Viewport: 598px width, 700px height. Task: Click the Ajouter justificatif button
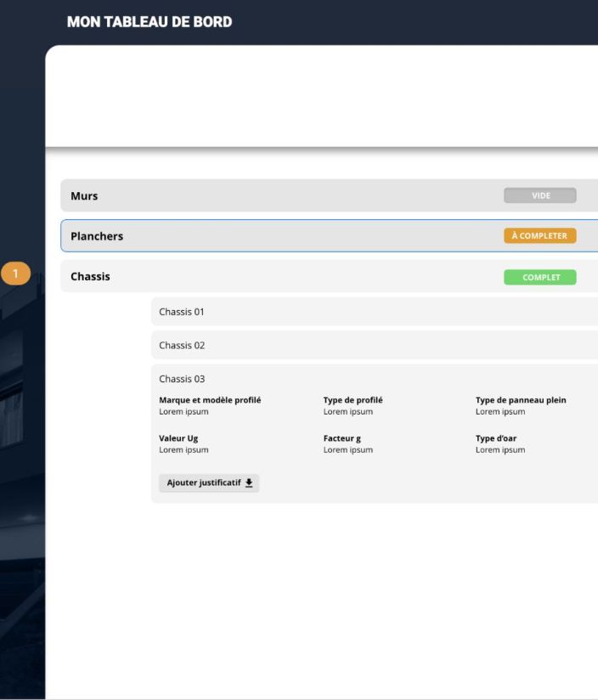coord(209,483)
